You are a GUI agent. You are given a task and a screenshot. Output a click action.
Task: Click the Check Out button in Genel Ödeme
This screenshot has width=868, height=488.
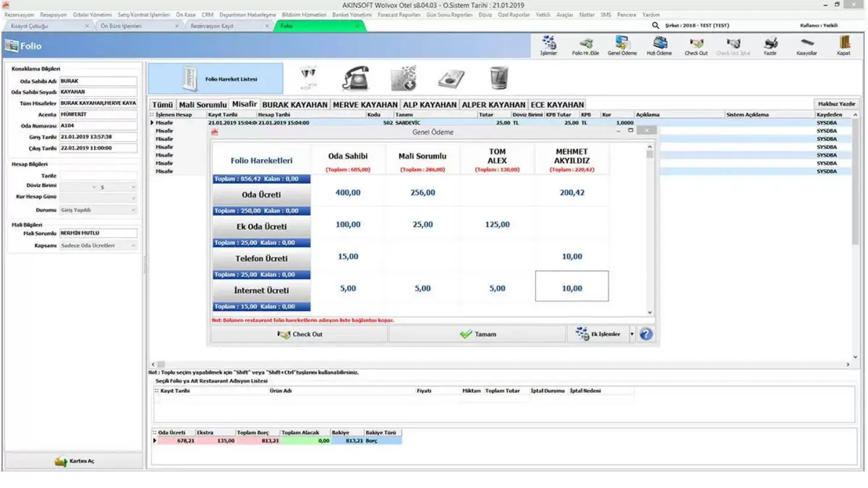[299, 334]
